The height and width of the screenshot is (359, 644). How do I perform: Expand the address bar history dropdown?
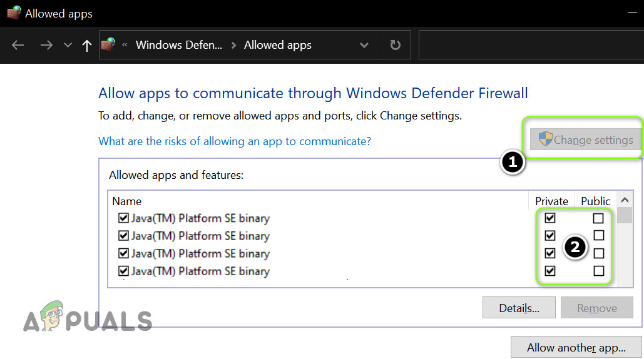(364, 45)
